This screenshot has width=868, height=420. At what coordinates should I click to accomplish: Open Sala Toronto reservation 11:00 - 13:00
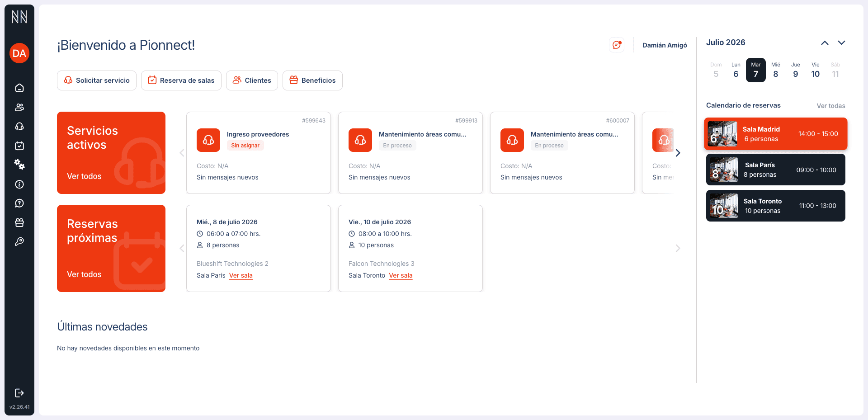pyautogui.click(x=776, y=206)
